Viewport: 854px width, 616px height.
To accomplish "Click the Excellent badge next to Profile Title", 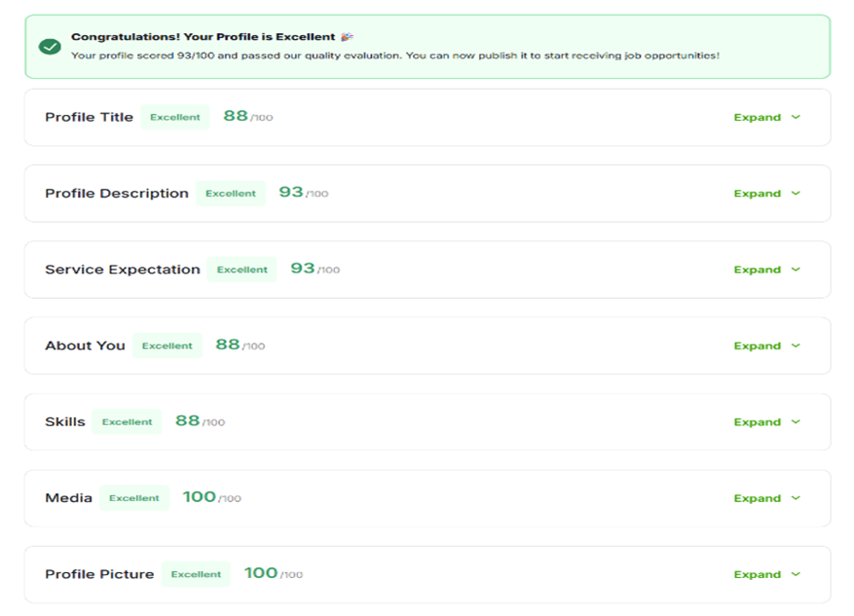I will pos(175,118).
